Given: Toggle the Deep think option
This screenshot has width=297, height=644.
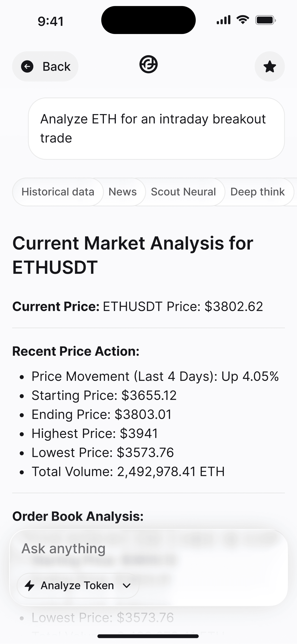Looking at the screenshot, I should (x=258, y=192).
